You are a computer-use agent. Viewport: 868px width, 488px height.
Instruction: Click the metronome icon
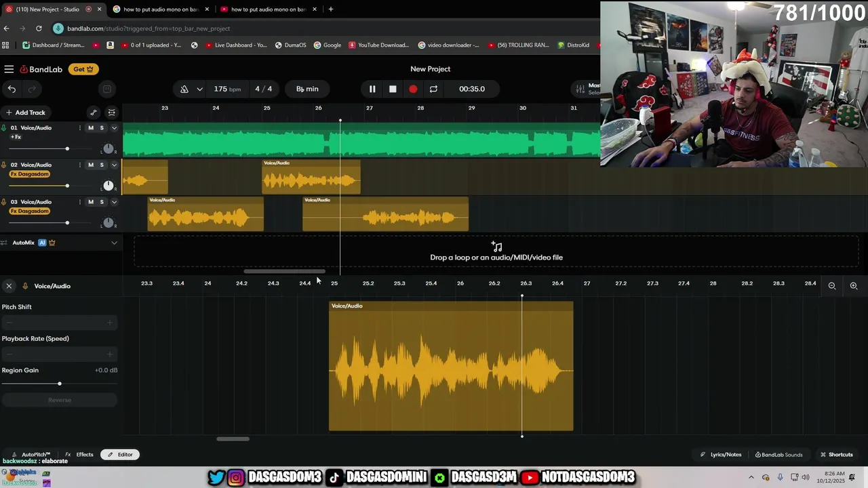(x=184, y=89)
